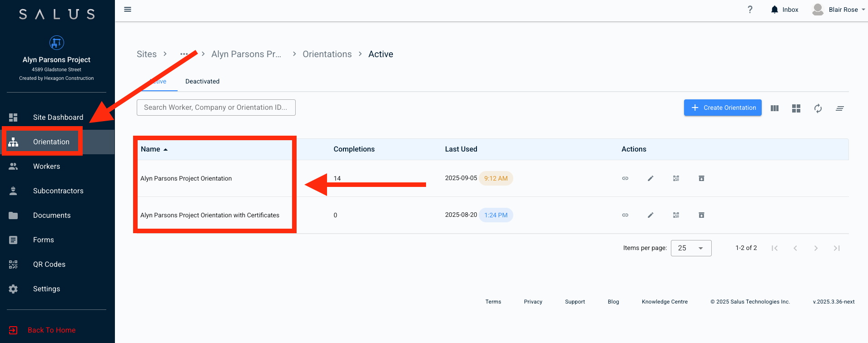The image size is (868, 343).
Task: Switch to grid view icon in toolbar
Action: tap(796, 108)
